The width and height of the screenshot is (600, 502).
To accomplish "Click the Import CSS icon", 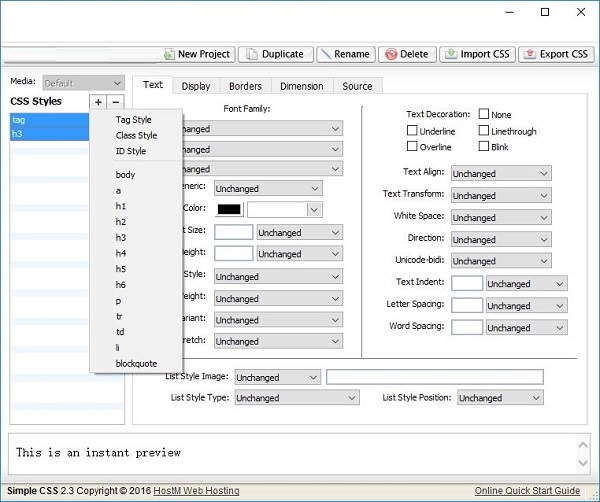I will (x=451, y=54).
